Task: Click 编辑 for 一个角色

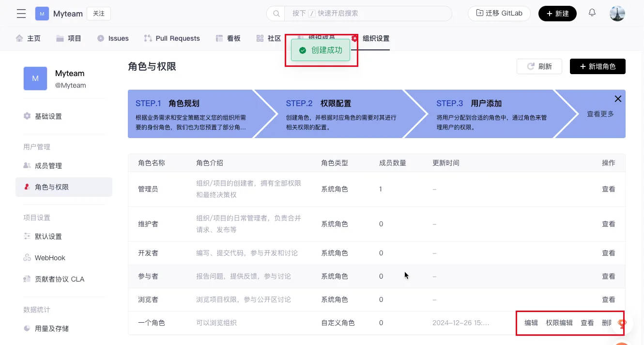Action: pyautogui.click(x=531, y=323)
